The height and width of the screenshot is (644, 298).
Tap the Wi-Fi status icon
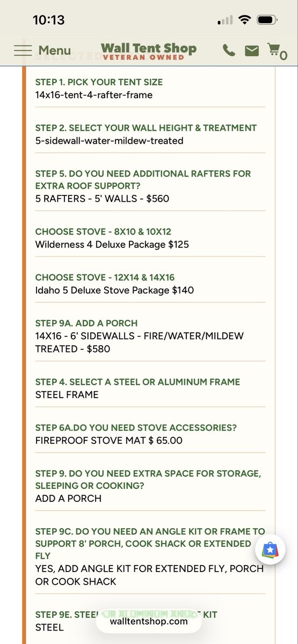click(245, 20)
